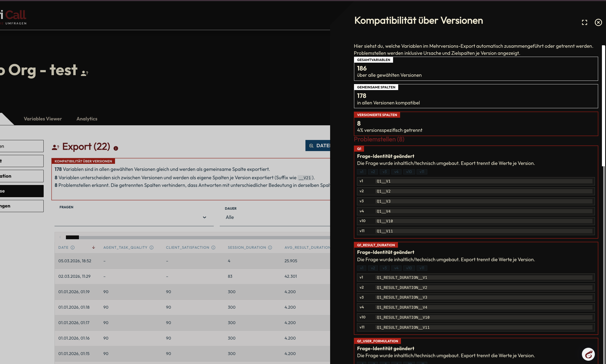
Task: Open the FRAGEN dropdown
Action: click(x=204, y=217)
